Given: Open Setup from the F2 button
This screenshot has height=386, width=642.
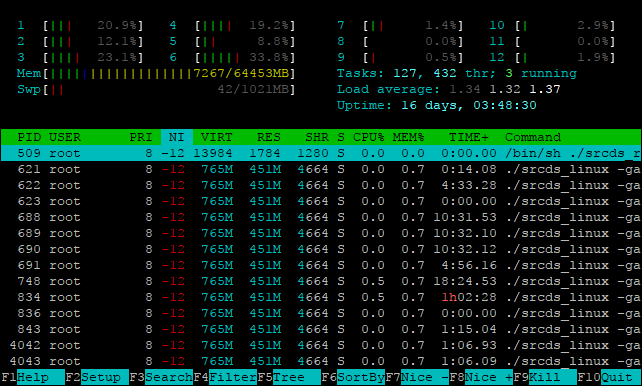Looking at the screenshot, I should (97, 377).
